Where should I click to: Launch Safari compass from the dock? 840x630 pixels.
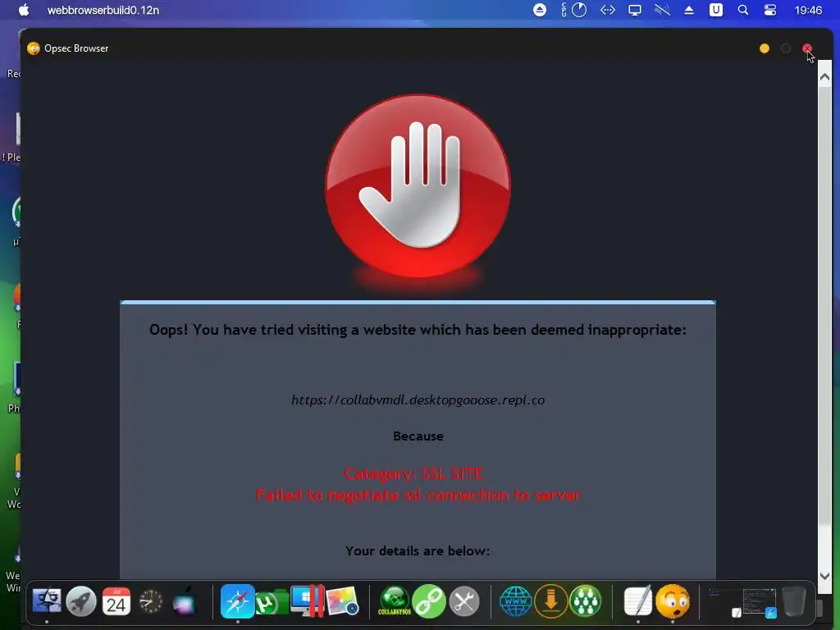(237, 601)
